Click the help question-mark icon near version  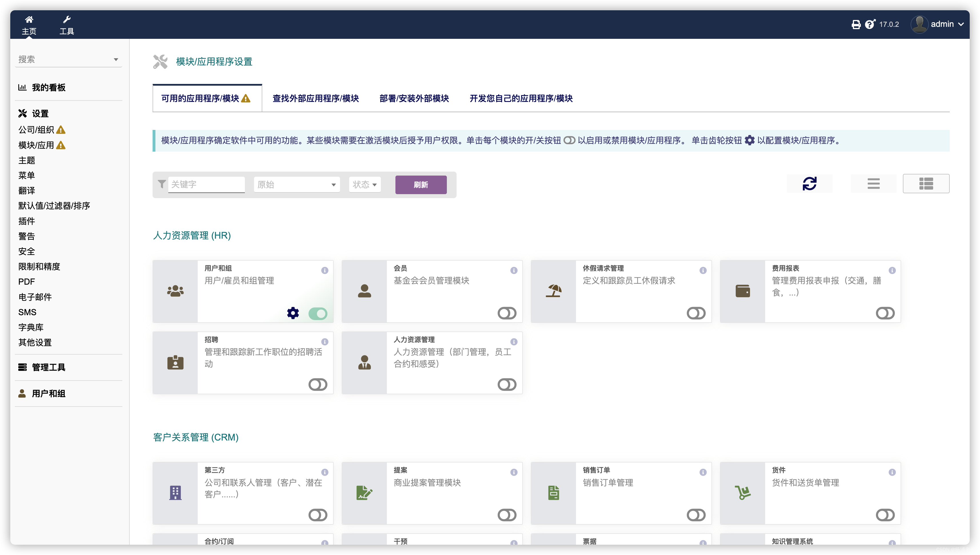870,24
